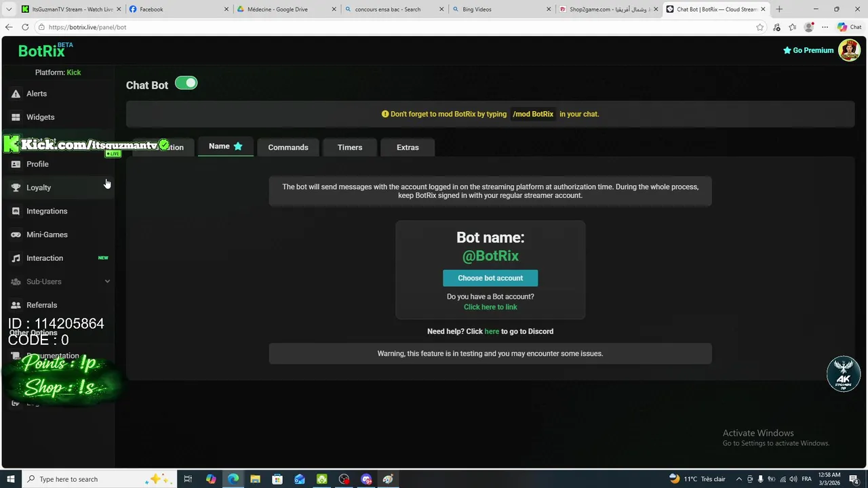
Task: Click the 'Click here to link' link
Action: [x=490, y=307]
